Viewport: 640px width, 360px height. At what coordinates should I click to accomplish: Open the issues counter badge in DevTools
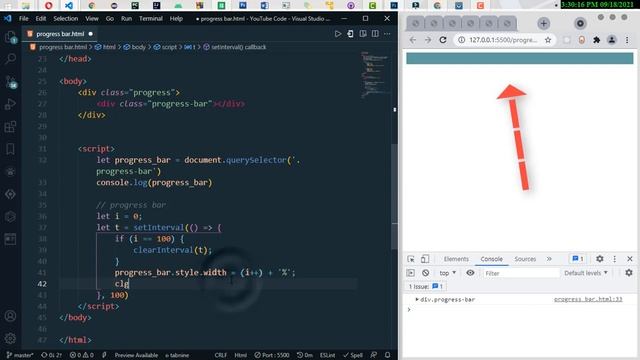(578, 259)
